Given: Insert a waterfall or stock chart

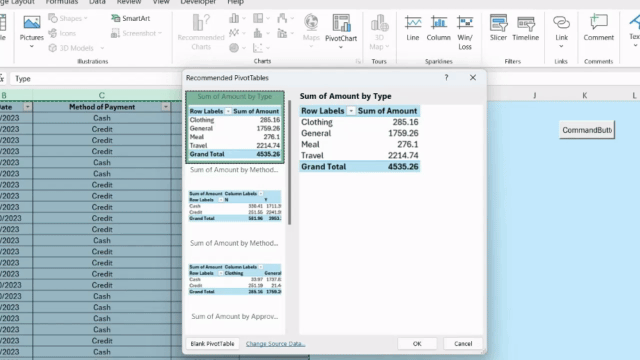Looking at the screenshot, I should coord(285,18).
